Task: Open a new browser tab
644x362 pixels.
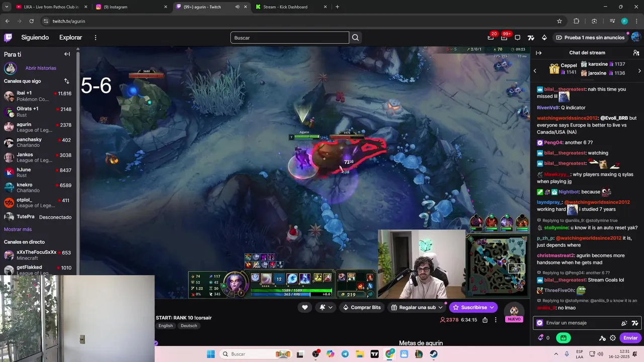Action: point(337,7)
